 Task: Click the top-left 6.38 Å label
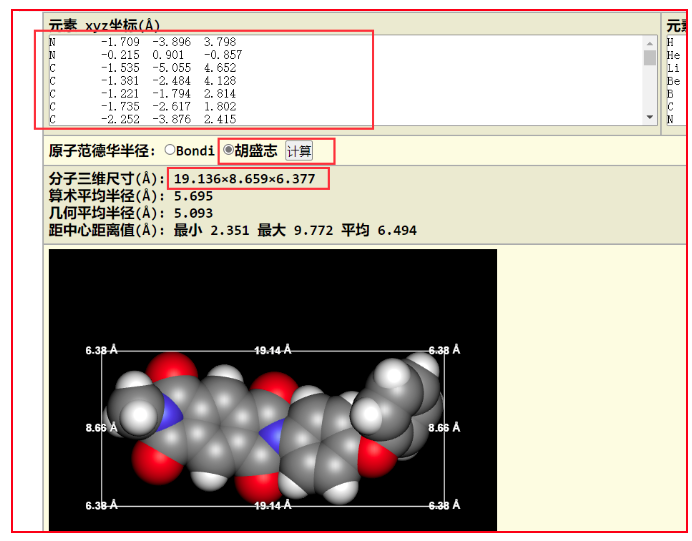(x=102, y=350)
